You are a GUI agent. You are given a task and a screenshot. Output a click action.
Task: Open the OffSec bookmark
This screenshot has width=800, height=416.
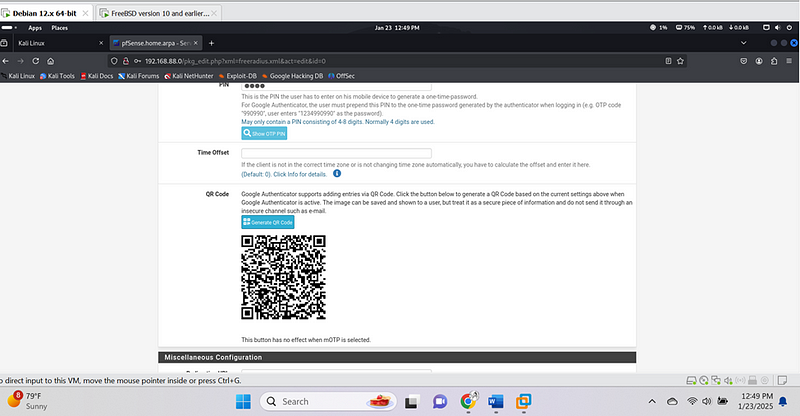coord(341,76)
